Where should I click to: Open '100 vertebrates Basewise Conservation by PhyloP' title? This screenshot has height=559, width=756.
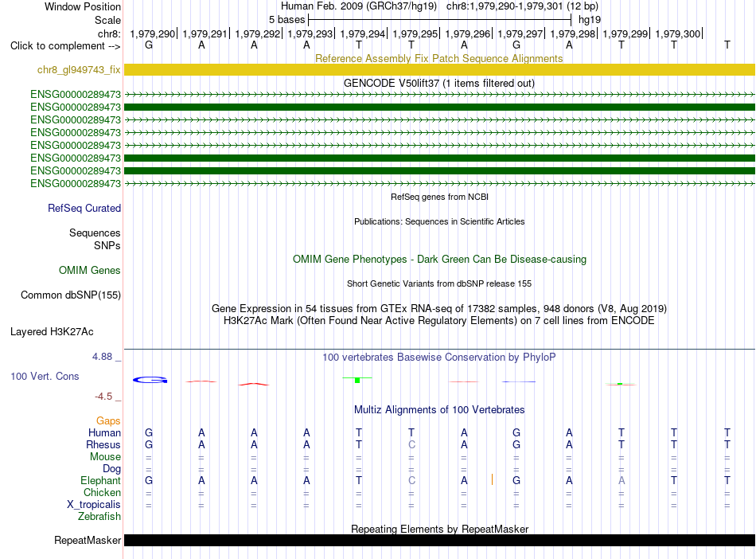click(x=438, y=357)
